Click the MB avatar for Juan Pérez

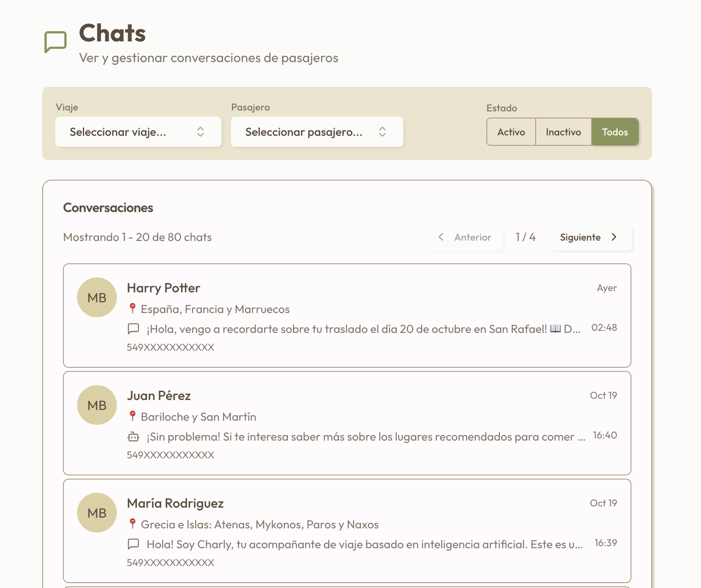97,405
